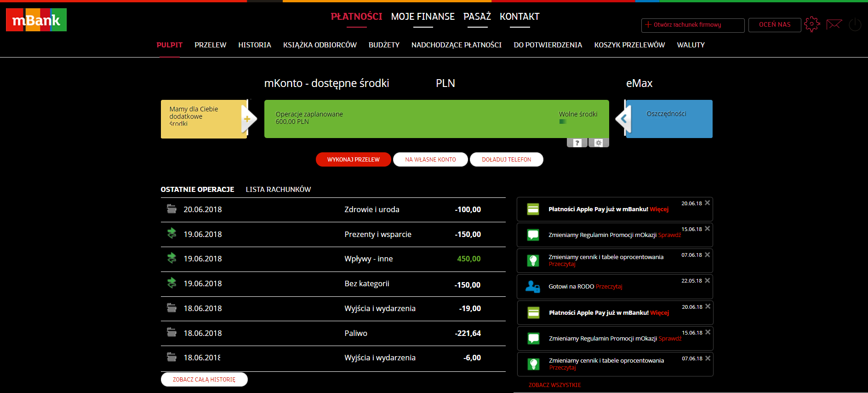Click the question mark help icon under mKonto panel

[x=577, y=143]
